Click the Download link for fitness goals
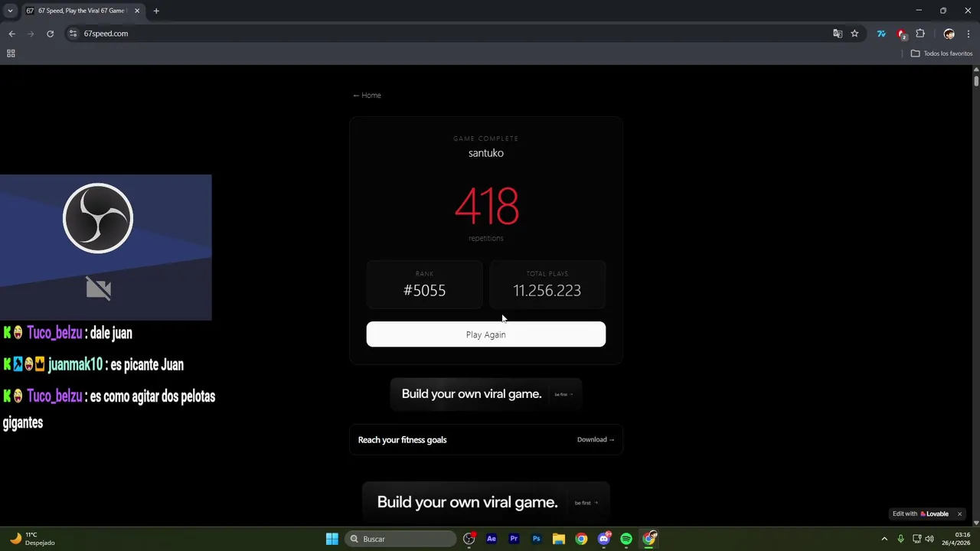The image size is (980, 551). 596,439
